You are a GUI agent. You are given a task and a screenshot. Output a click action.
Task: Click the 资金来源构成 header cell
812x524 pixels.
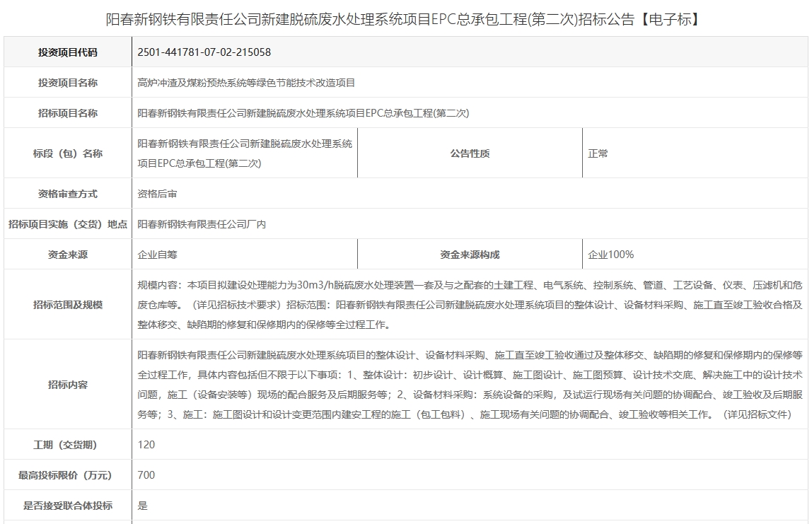click(470, 255)
